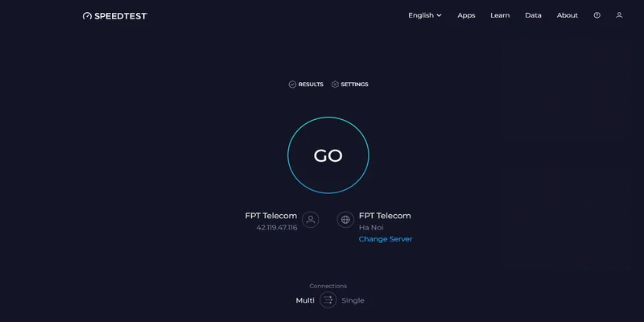Screen dimensions: 644x322
Task: Select Multi connection mode
Action: click(x=305, y=300)
